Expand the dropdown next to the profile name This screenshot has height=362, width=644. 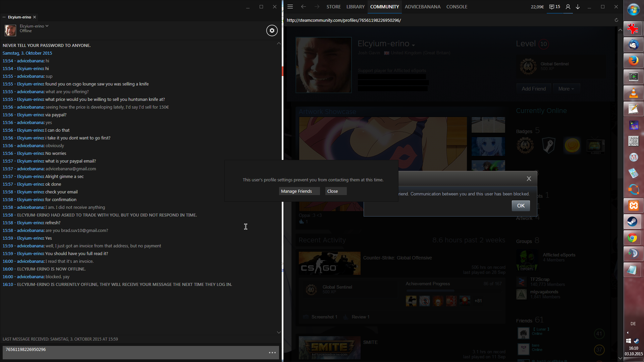[413, 45]
